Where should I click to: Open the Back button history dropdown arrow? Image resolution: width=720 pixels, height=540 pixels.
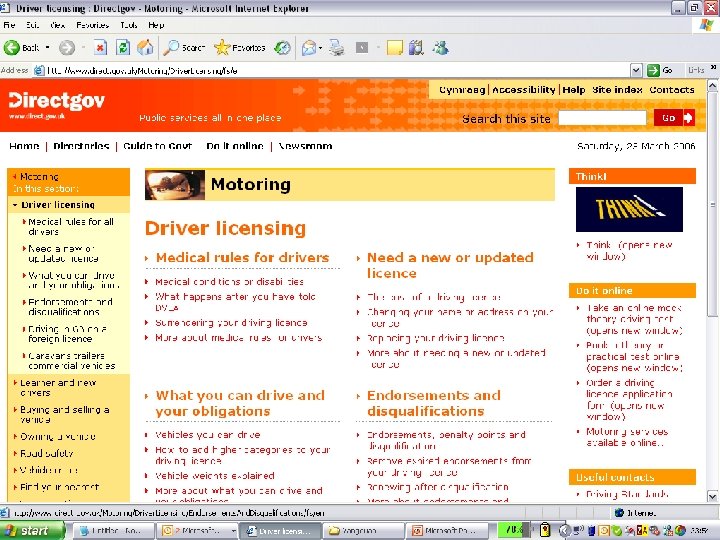tap(47, 47)
